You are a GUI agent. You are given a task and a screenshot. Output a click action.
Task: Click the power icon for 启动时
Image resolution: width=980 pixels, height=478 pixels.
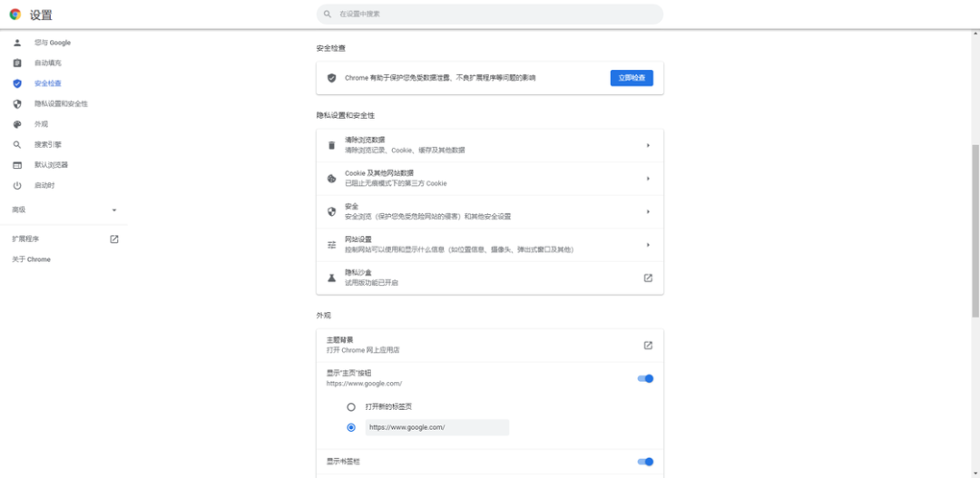tap(17, 186)
